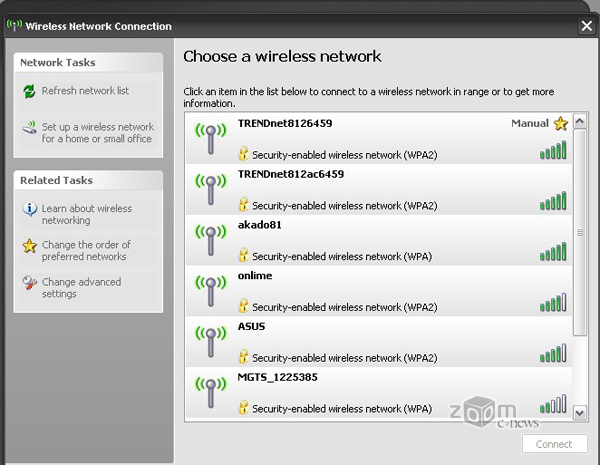Click the wireless network setup icon
Screen dimensions: 600x465
(x=29, y=127)
